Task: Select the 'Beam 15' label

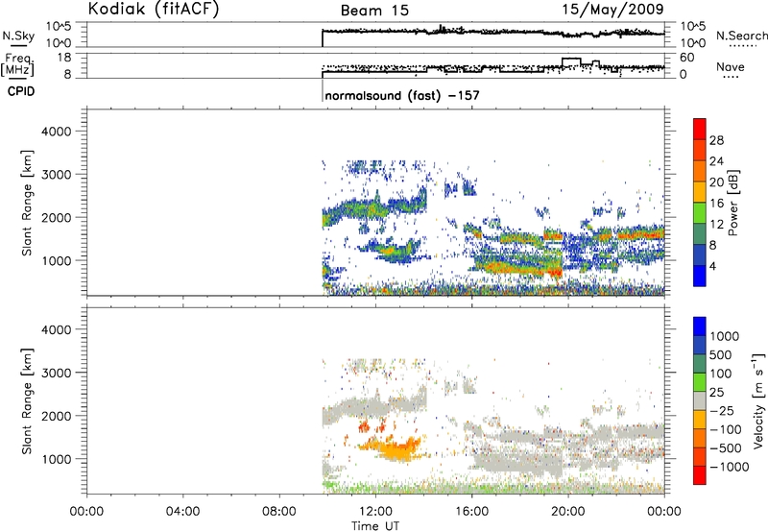Action: pos(374,11)
